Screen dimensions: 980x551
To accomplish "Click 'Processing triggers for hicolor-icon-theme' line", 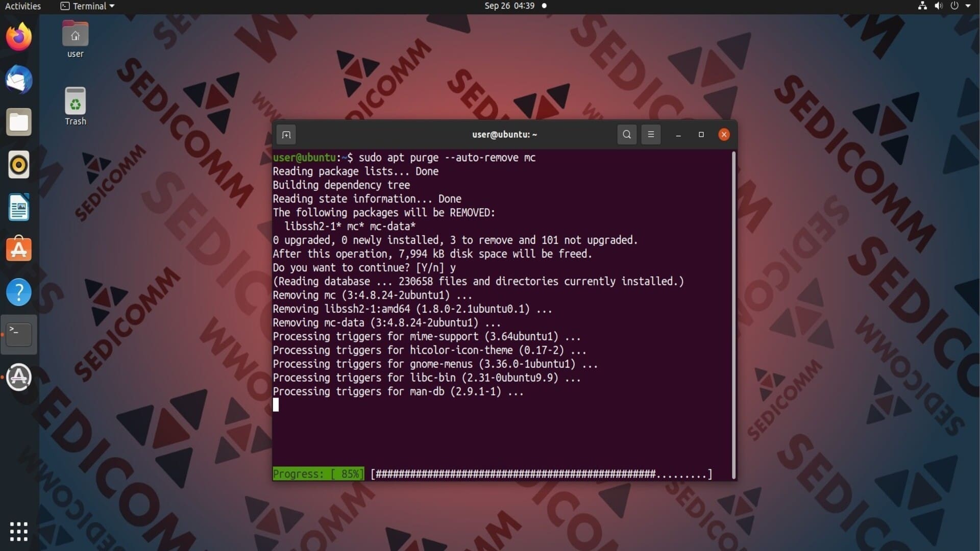I will pos(430,350).
